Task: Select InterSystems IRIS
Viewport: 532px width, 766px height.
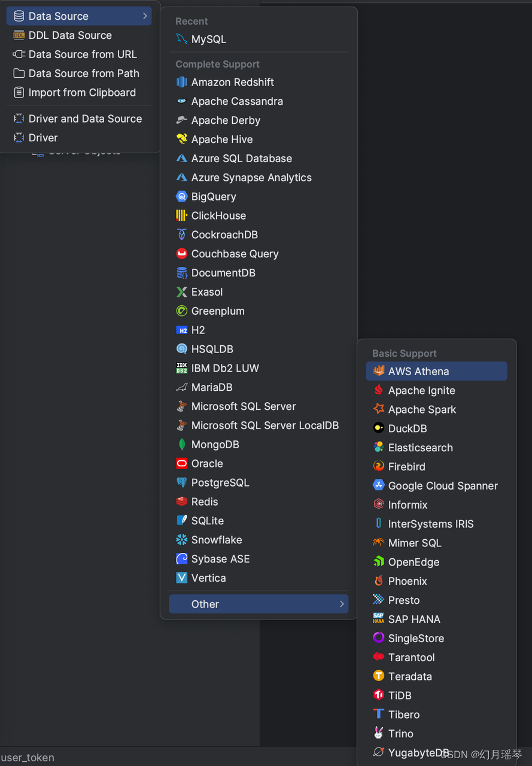Action: pos(436,524)
